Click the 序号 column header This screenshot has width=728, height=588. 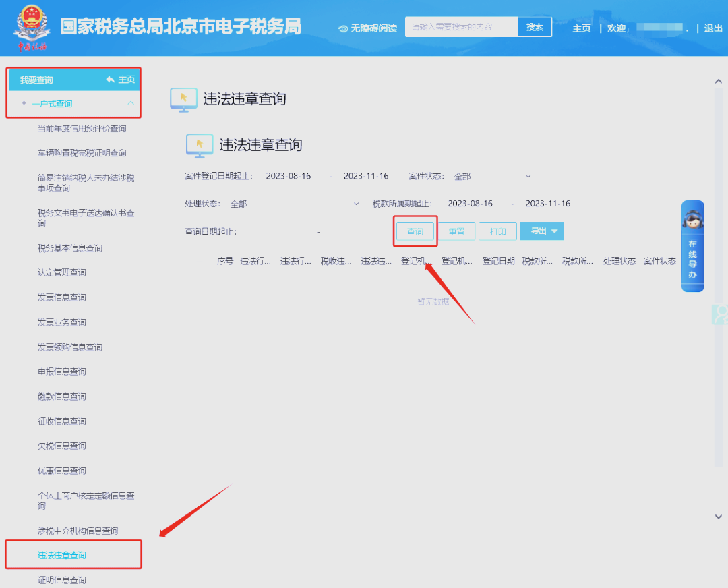(225, 262)
